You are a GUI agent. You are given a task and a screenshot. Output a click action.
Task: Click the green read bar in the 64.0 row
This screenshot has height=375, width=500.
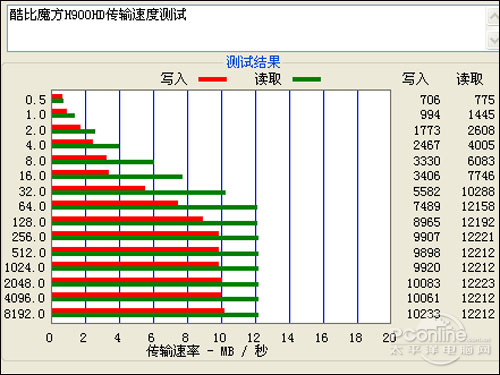(x=154, y=208)
